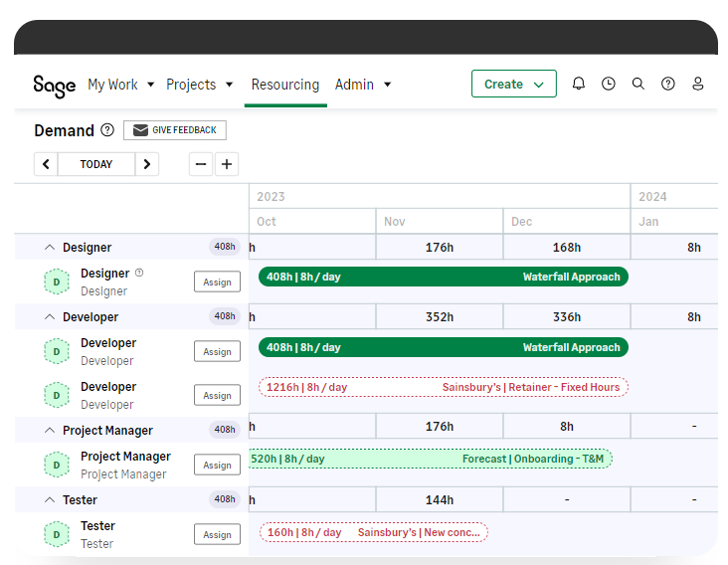
Task: Click info icon next to Demand title
Action: point(107,130)
